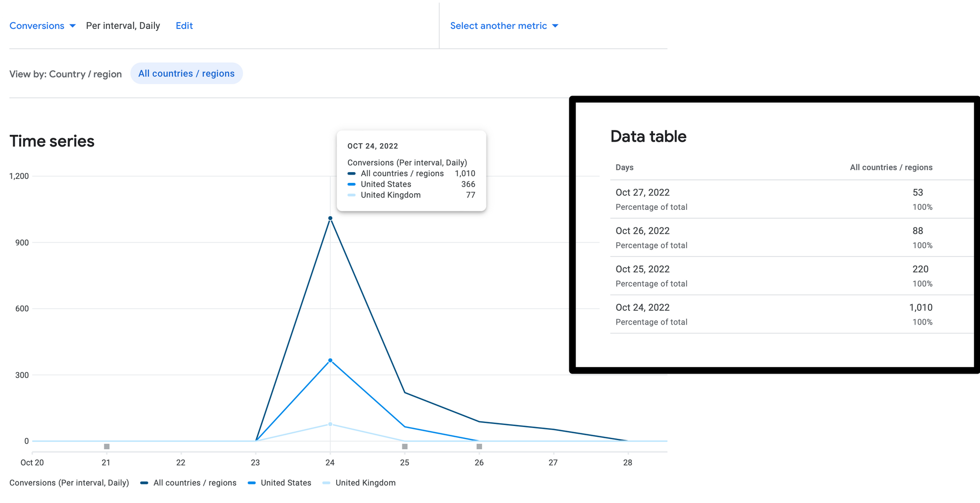Viewport: 980px width, 503px height.
Task: Click the United Kingdom 77 tooltip row
Action: point(411,195)
